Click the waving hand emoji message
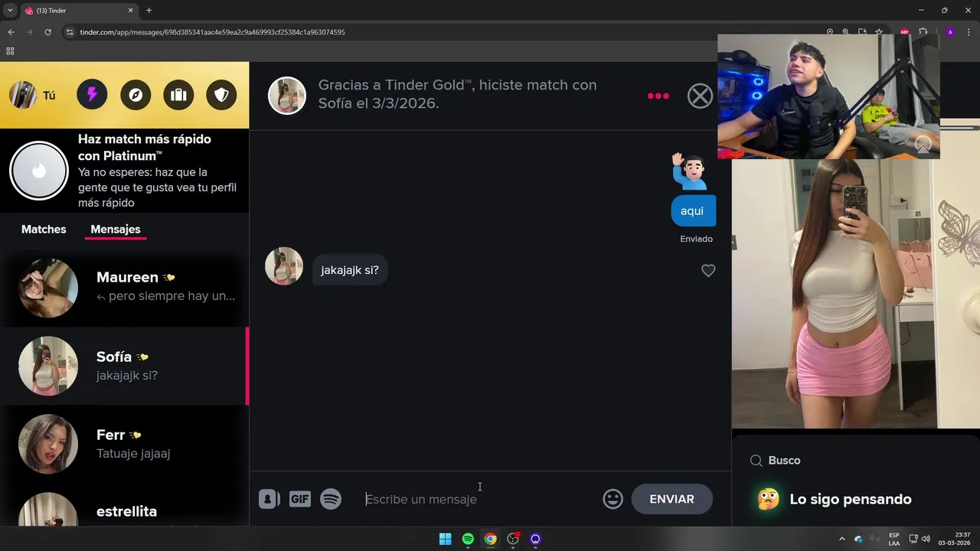The height and width of the screenshot is (551, 980). 689,171
